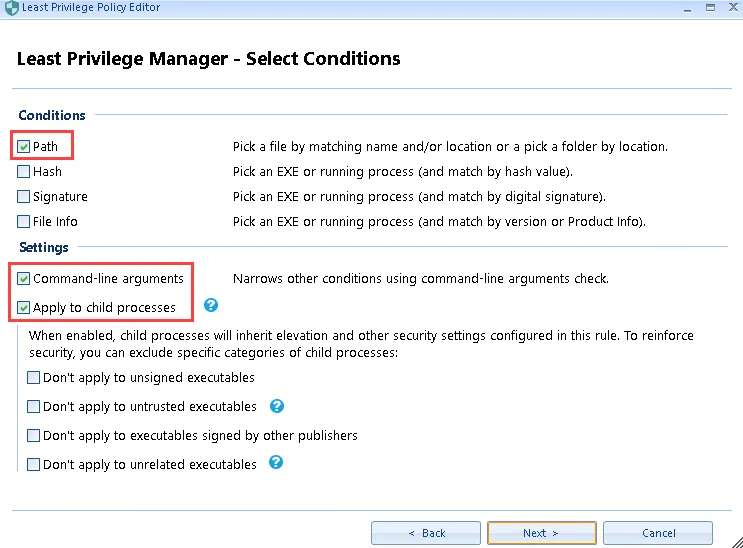Image resolution: width=743 pixels, height=548 pixels.
Task: Proceed with the Next button
Action: (x=541, y=533)
